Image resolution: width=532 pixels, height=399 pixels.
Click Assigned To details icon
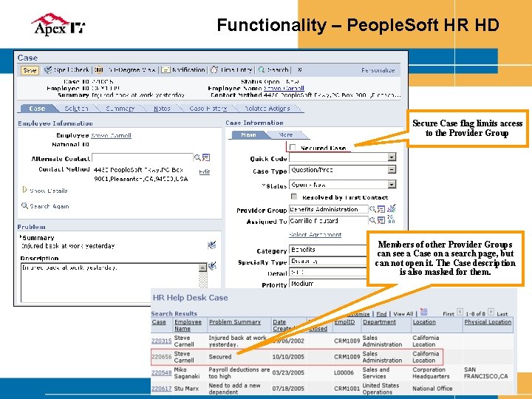(x=381, y=220)
